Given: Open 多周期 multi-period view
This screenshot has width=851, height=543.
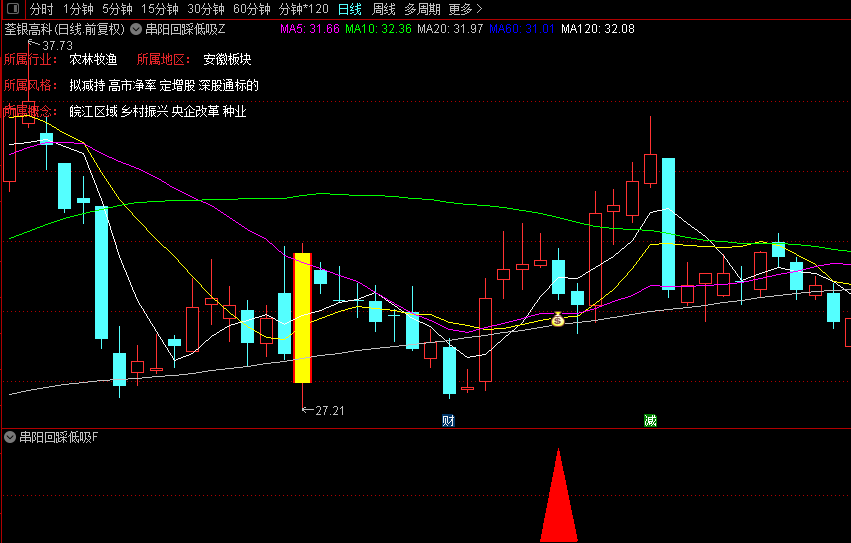Looking at the screenshot, I should pos(422,9).
